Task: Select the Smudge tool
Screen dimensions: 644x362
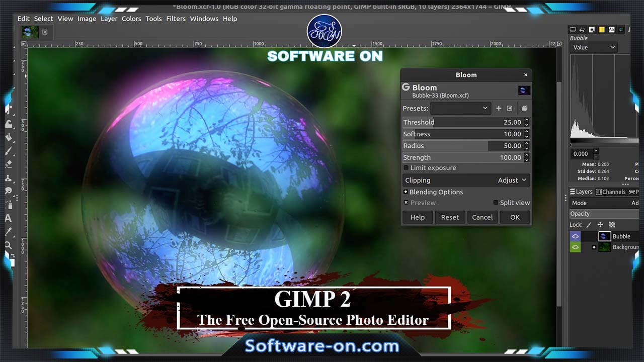Action: click(x=9, y=191)
